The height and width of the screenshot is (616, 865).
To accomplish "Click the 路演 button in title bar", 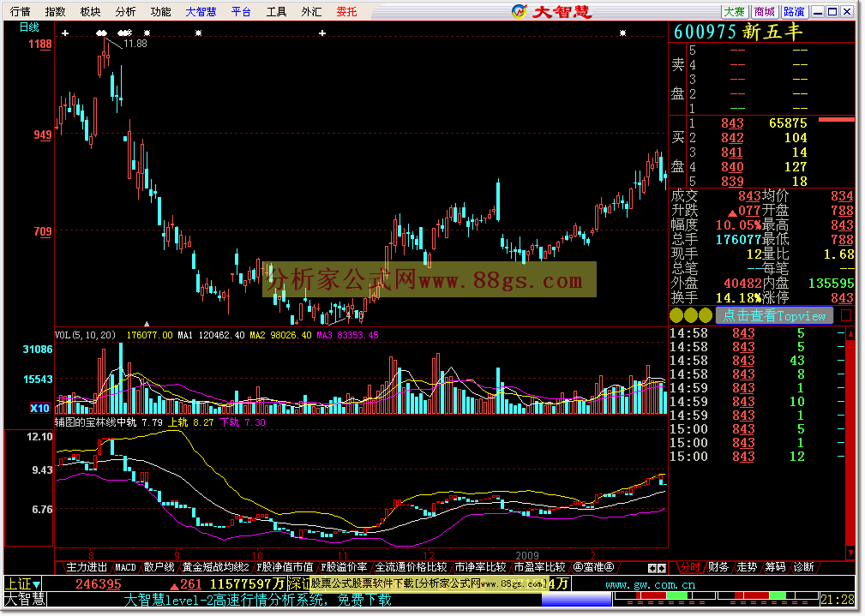I will (x=794, y=12).
